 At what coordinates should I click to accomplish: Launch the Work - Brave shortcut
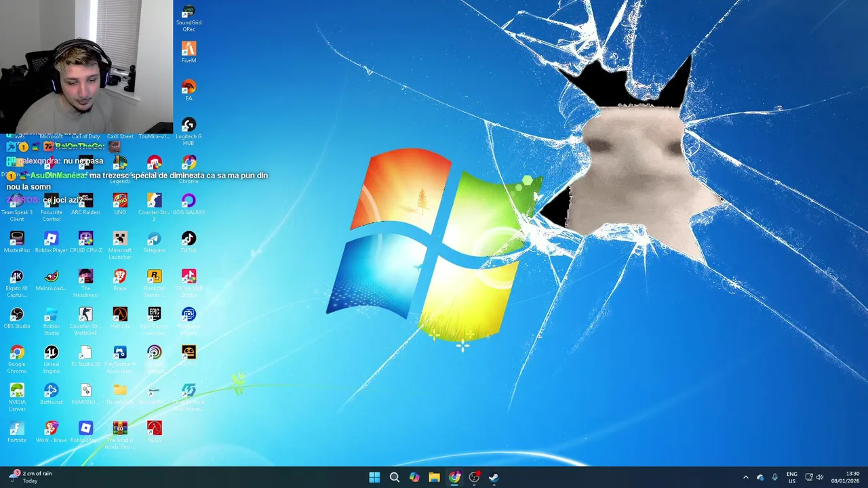tap(52, 432)
